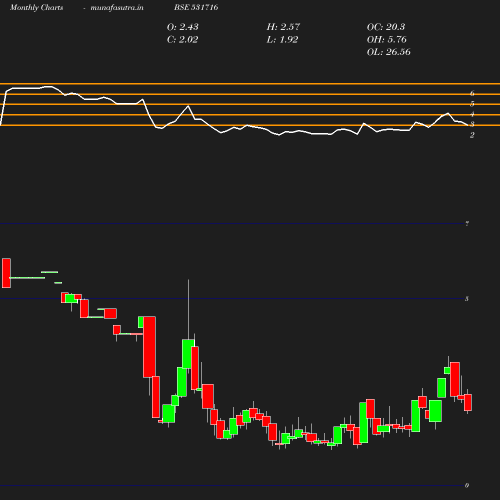Click the indicator axis label 2
500x500 pixels.
(472, 135)
